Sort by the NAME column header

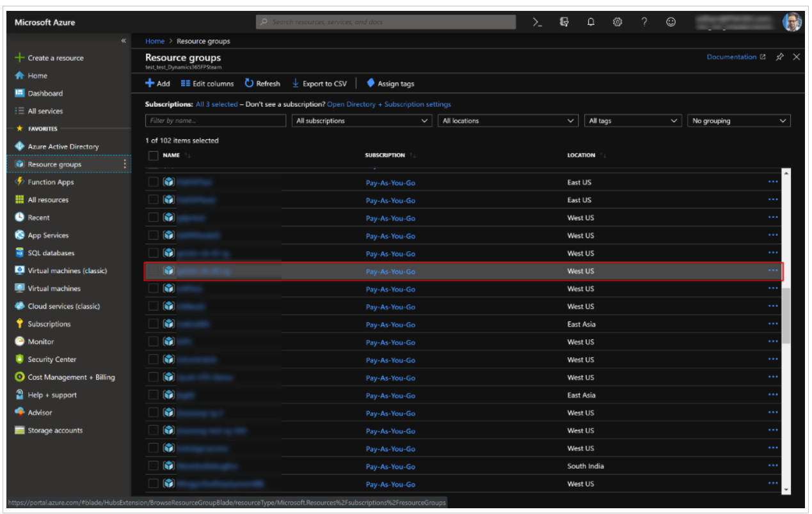click(171, 155)
